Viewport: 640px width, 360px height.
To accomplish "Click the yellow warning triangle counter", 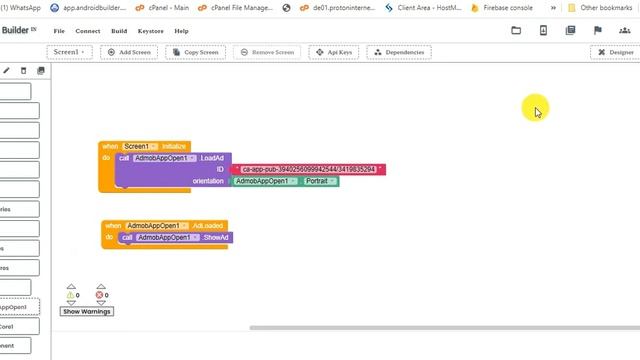I will [70, 295].
